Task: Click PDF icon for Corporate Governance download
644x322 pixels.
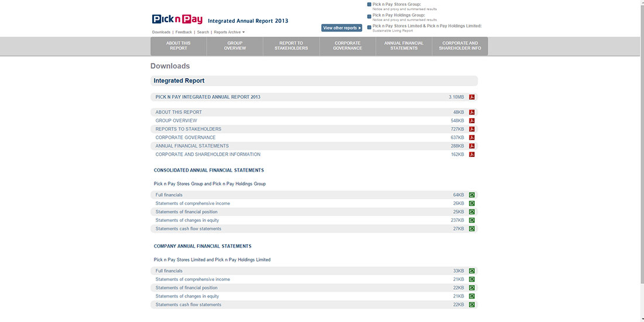Action: (x=472, y=138)
